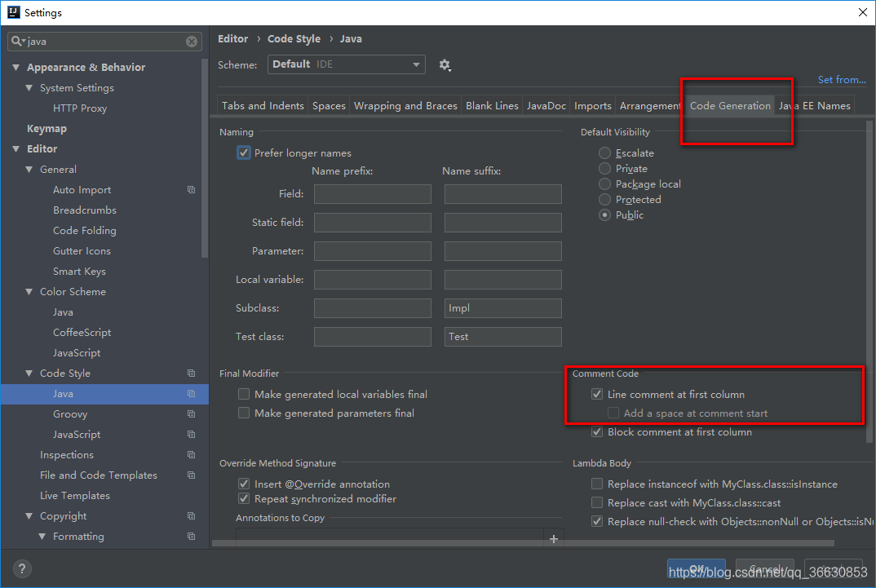Select Public default visibility
This screenshot has height=588, width=876.
coord(604,215)
